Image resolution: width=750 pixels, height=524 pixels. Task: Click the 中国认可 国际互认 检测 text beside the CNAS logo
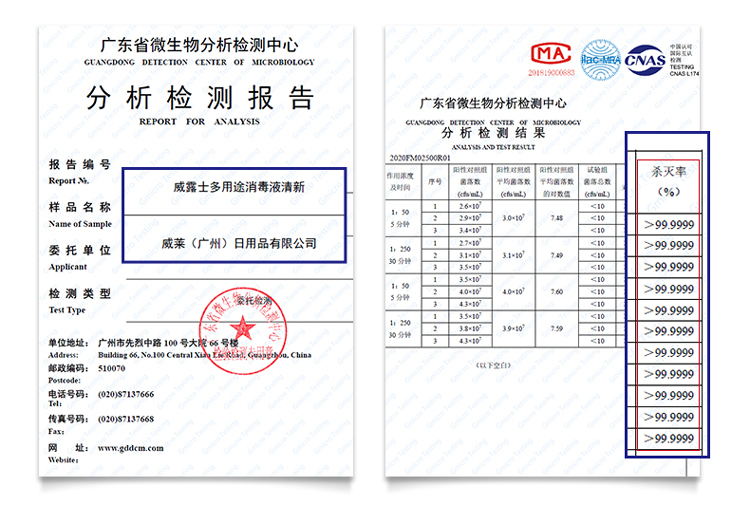pyautogui.click(x=680, y=54)
